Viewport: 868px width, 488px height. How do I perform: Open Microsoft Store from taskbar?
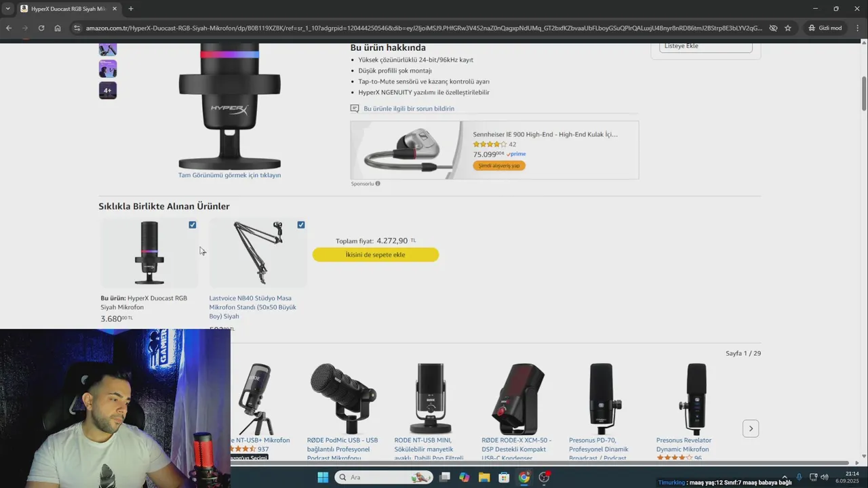coord(504,477)
